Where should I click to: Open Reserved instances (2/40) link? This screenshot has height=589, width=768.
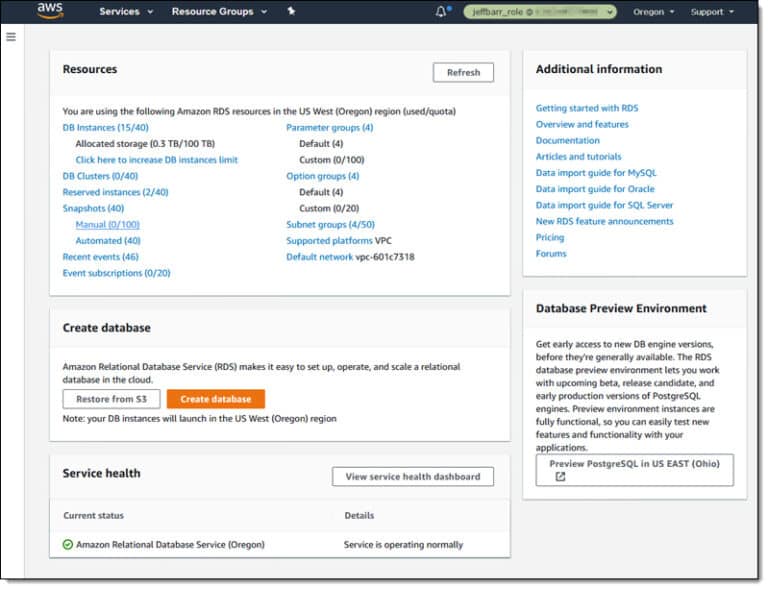click(x=115, y=192)
